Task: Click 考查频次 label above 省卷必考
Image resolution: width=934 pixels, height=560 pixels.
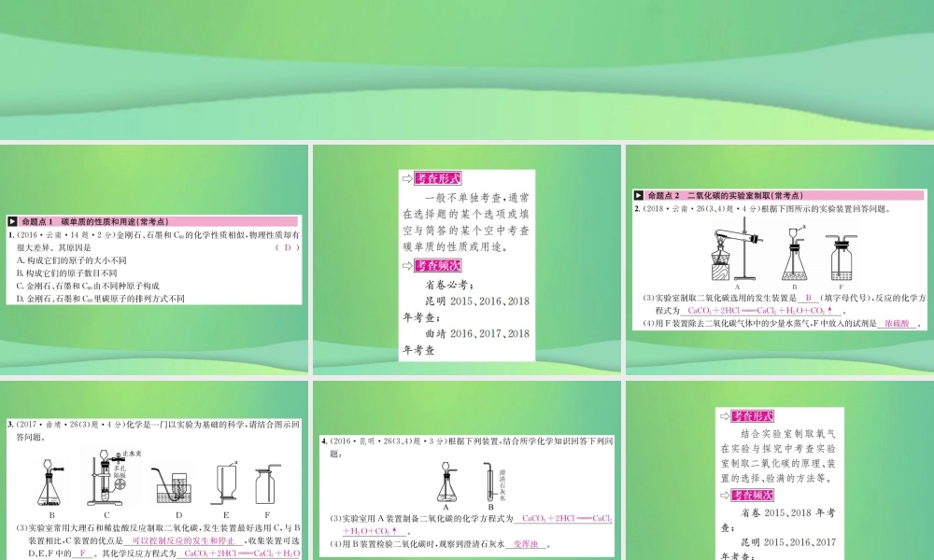Action: tap(438, 265)
